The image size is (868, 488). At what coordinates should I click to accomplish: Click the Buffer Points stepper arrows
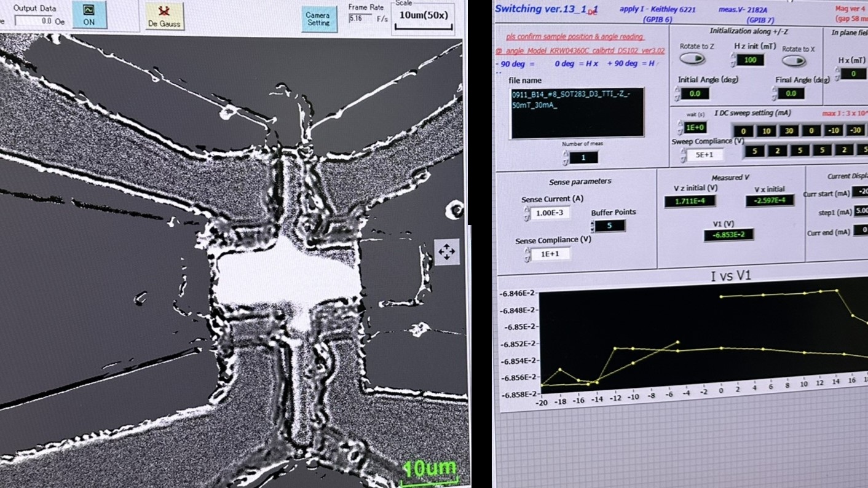tap(591, 226)
